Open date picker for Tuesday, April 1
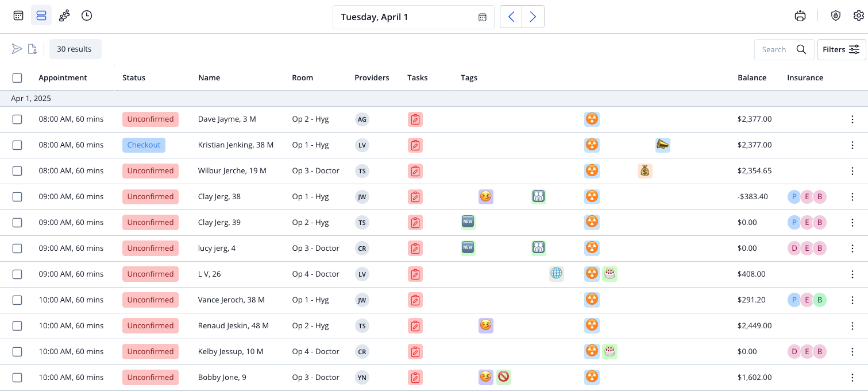Viewport: 868px width, 392px height. click(414, 17)
